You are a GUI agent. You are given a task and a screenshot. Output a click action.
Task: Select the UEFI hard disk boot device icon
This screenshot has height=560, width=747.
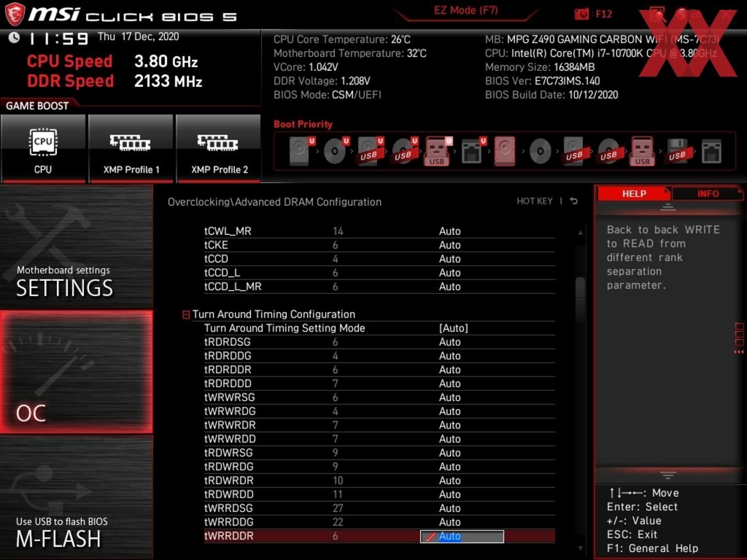tap(301, 151)
